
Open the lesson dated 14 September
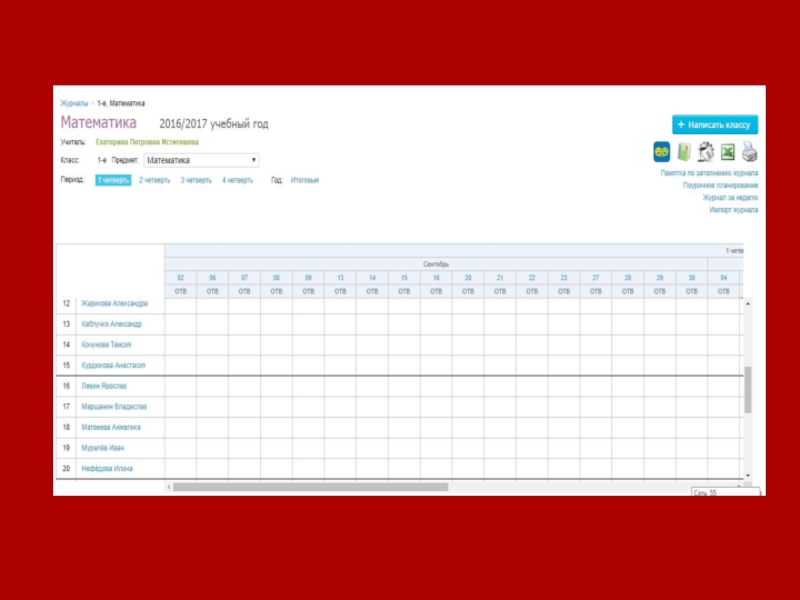pyautogui.click(x=372, y=278)
